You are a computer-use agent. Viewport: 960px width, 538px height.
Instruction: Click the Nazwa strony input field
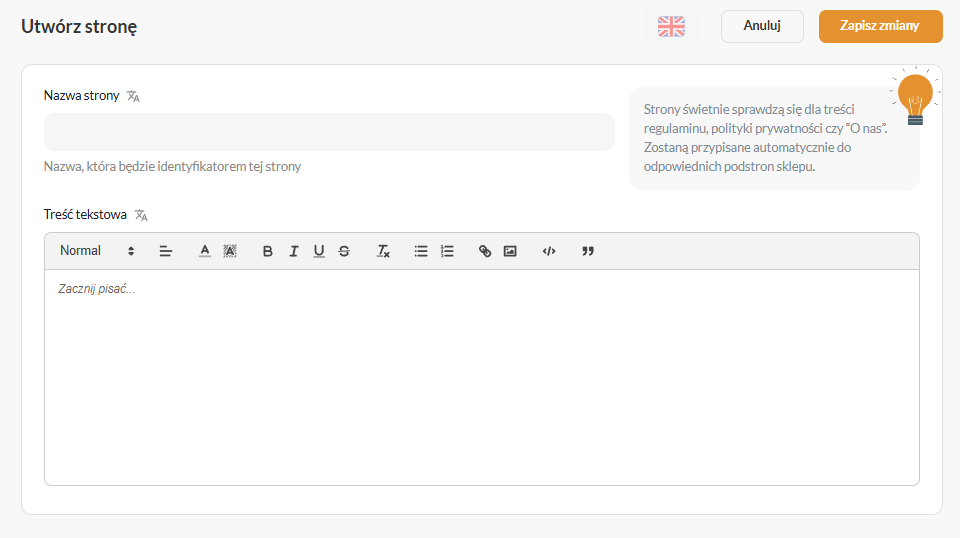click(329, 132)
